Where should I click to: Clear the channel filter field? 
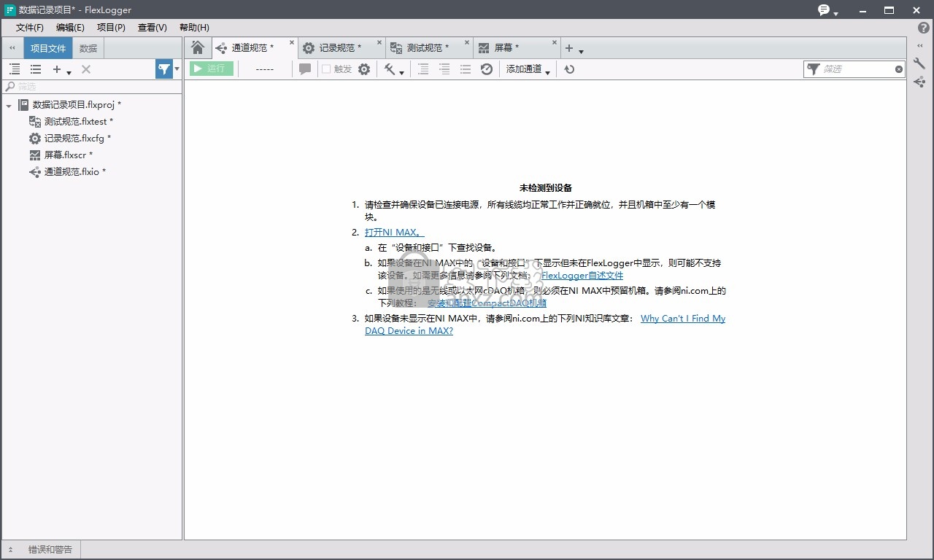tap(899, 69)
